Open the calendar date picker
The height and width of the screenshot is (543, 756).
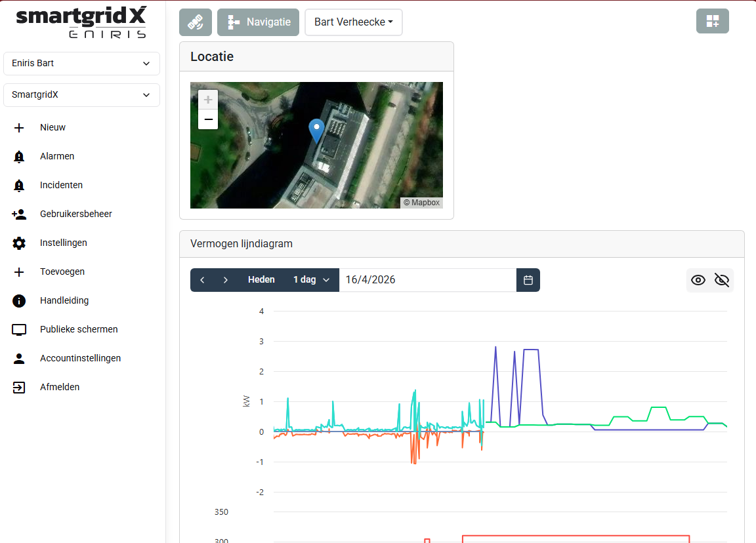point(528,280)
